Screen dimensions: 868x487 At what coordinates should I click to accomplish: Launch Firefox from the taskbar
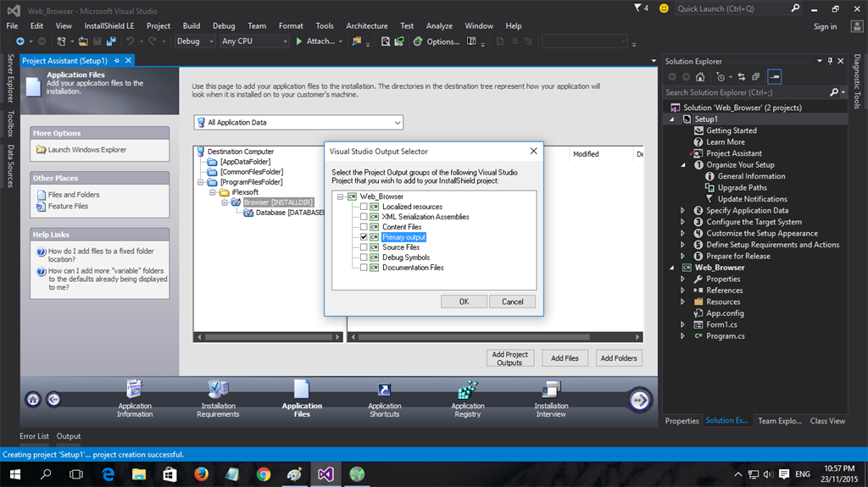201,474
